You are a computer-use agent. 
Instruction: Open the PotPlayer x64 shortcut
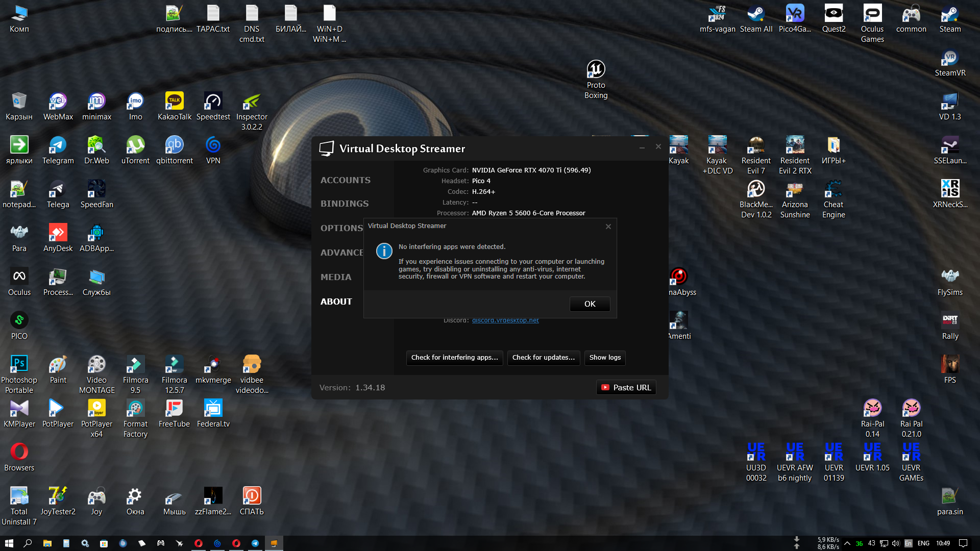(96, 419)
